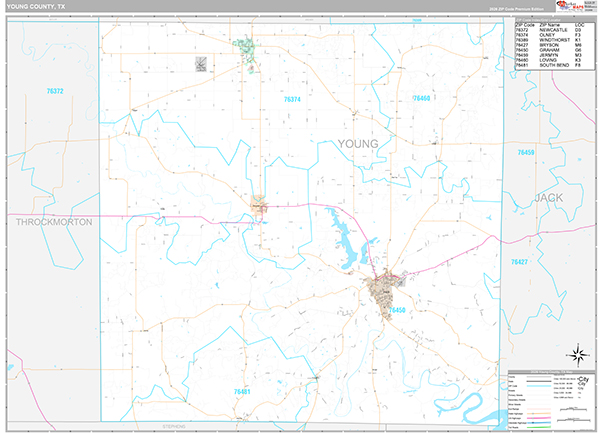Click the YOUNG county name label
This screenshot has width=600, height=433.
coord(358,144)
